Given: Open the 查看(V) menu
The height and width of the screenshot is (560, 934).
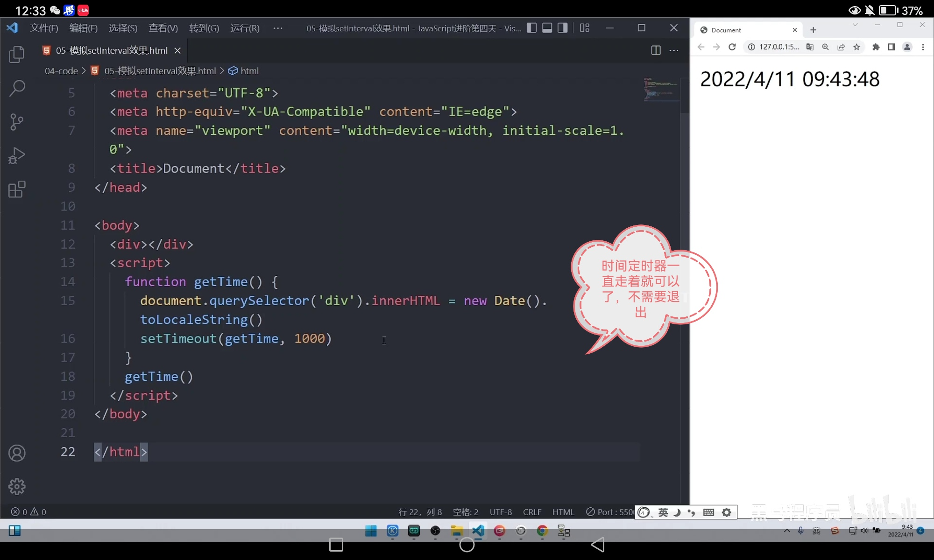Looking at the screenshot, I should tap(163, 28).
